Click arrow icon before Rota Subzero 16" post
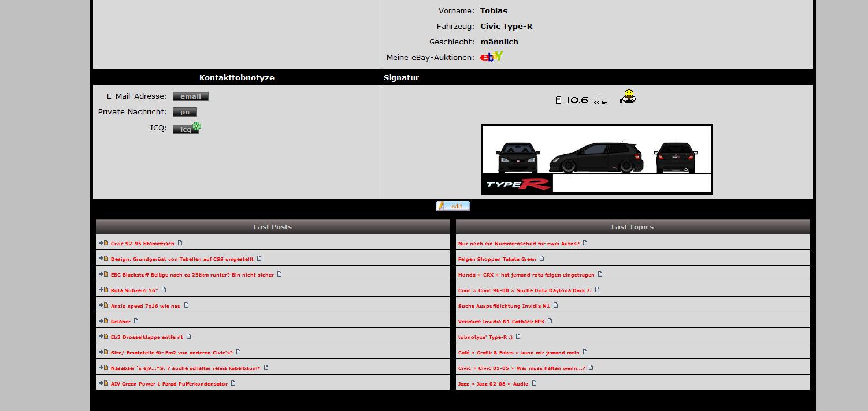This screenshot has height=411, width=868. pos(101,290)
